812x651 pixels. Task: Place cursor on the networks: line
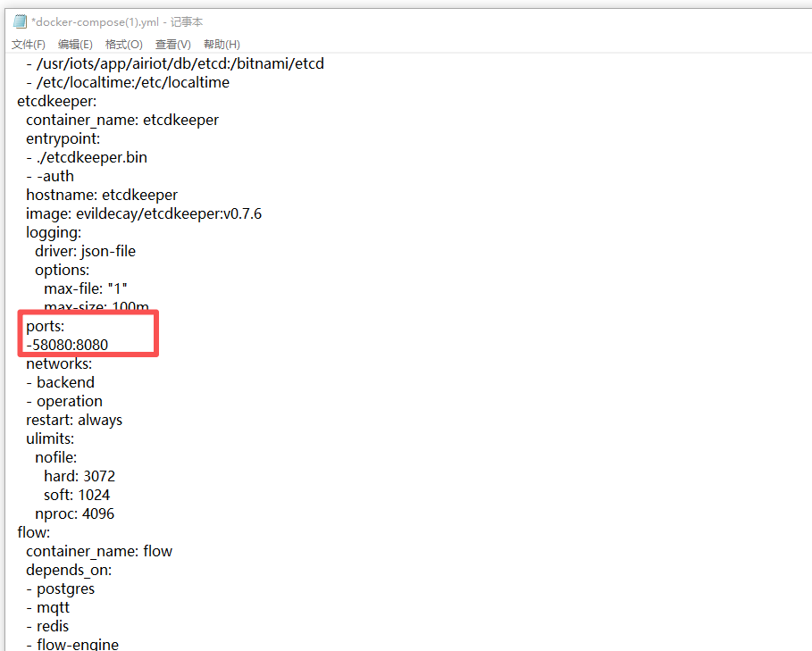tap(58, 363)
